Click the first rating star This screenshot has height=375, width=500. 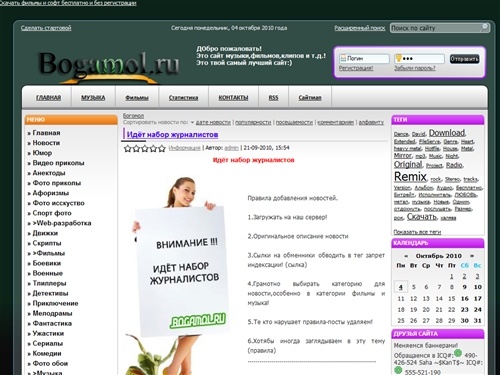pos(128,148)
